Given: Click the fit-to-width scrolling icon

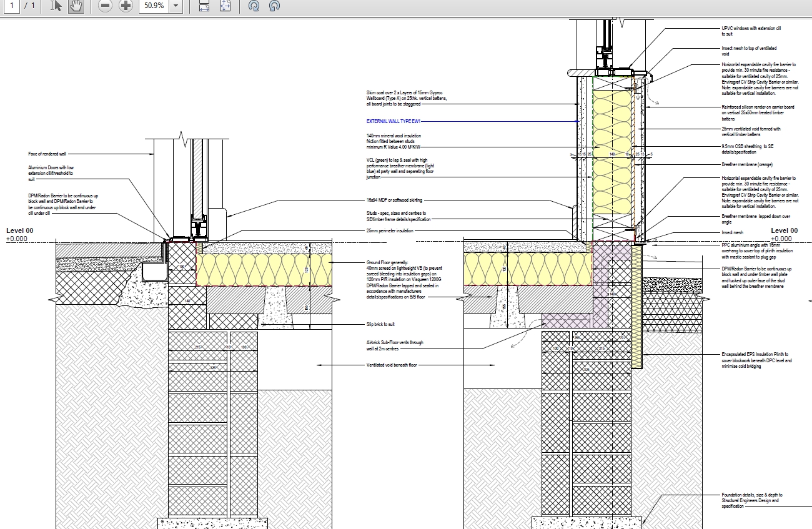Looking at the screenshot, I should click(x=204, y=6).
